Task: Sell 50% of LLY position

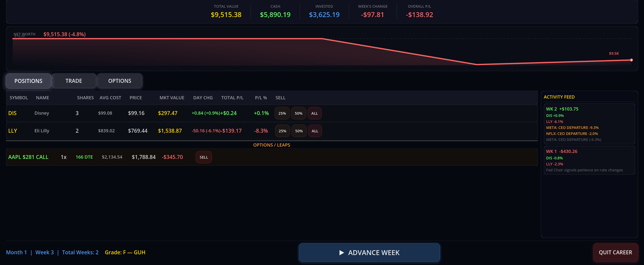Action: tap(299, 131)
